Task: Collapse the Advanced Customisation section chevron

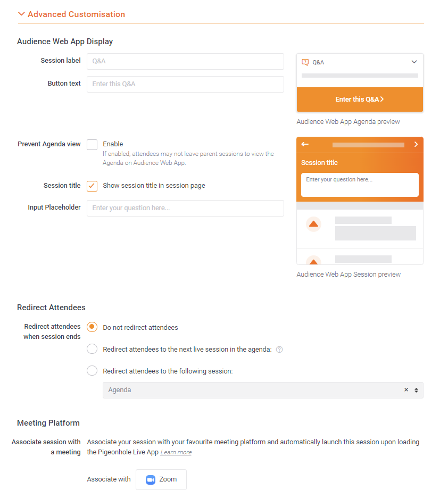Action: point(21,14)
